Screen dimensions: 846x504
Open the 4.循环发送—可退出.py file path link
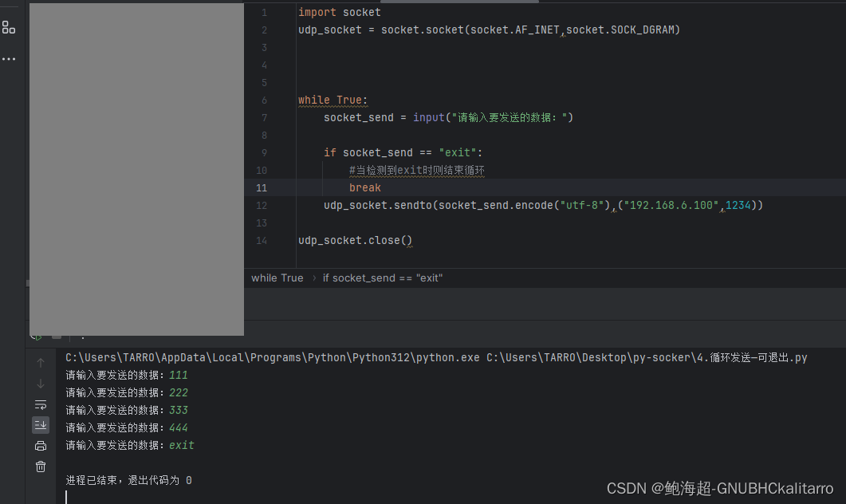point(647,358)
